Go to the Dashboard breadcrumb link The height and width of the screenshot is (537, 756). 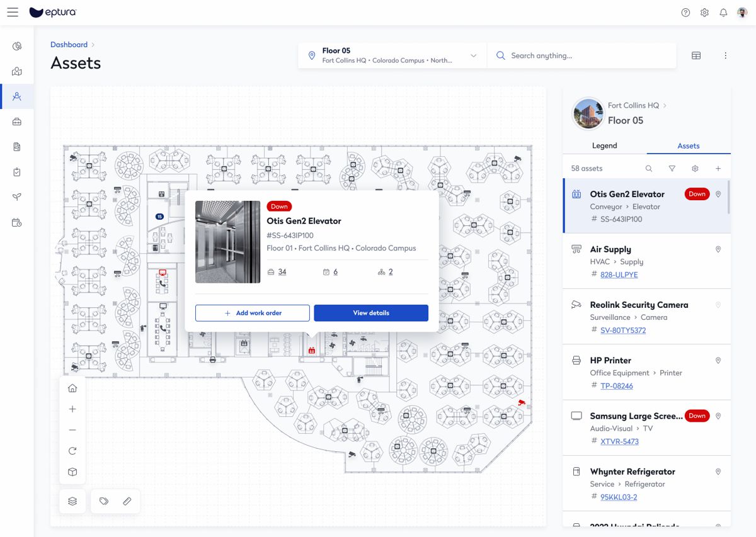tap(69, 45)
